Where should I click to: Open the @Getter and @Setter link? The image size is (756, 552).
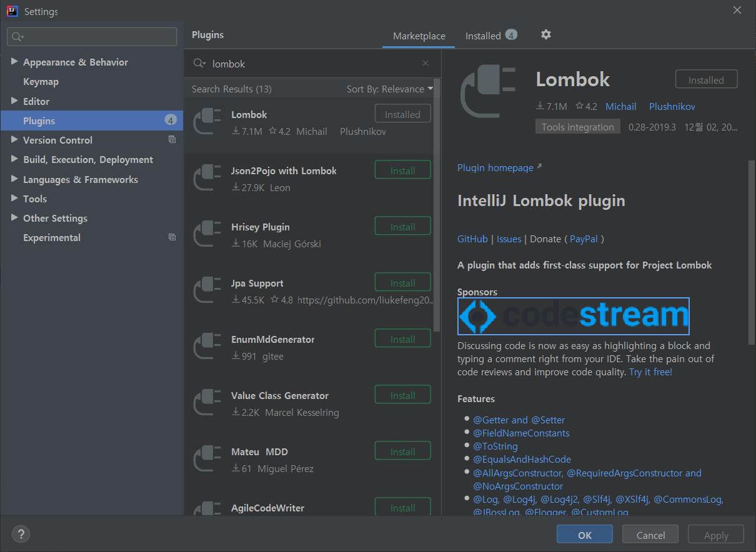[x=519, y=420]
